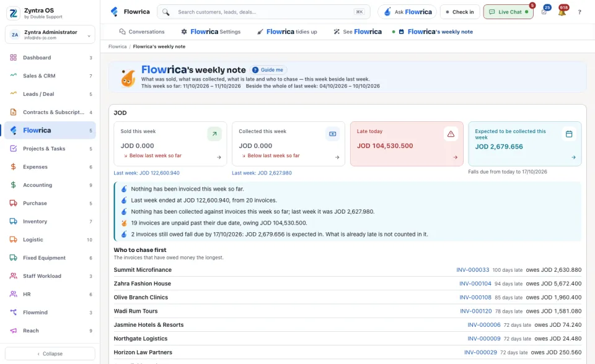
Task: Open Contracts & Subscriptions module
Action: tap(50, 112)
